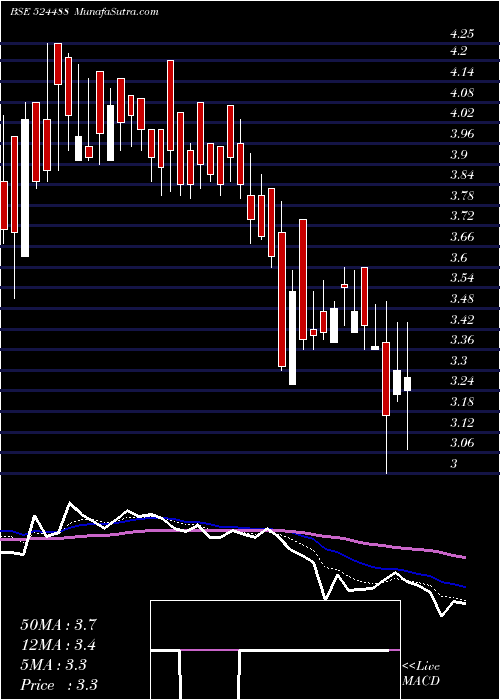
Task: Click the 3.3 price axis label
Action: tap(458, 360)
